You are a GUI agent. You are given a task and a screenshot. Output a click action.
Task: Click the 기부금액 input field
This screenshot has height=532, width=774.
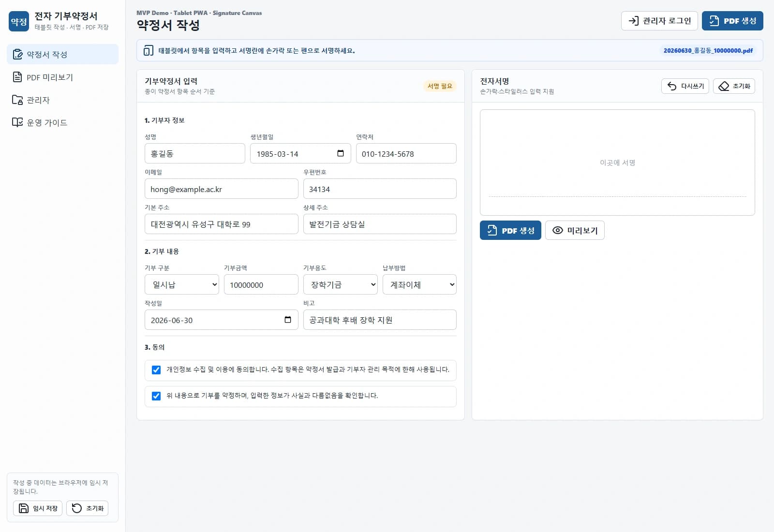261,284
